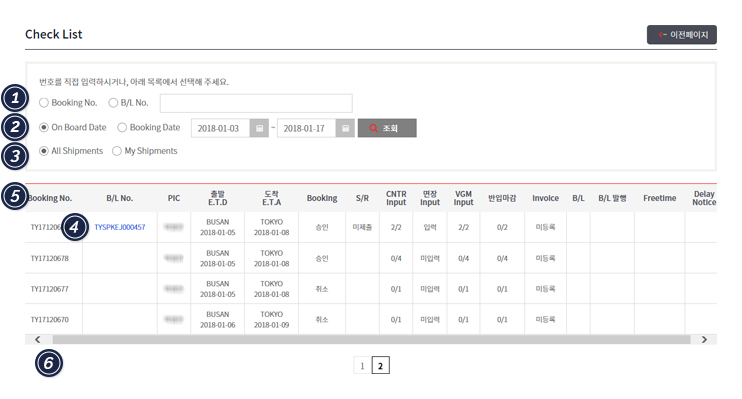This screenshot has height=399, width=742.
Task: Select the My Shipments radio option
Action: [117, 151]
